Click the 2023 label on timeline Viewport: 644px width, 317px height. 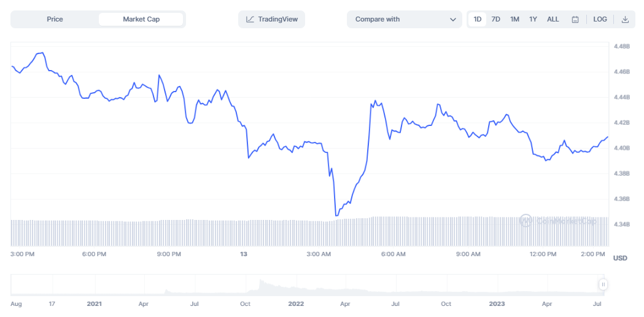tap(497, 303)
